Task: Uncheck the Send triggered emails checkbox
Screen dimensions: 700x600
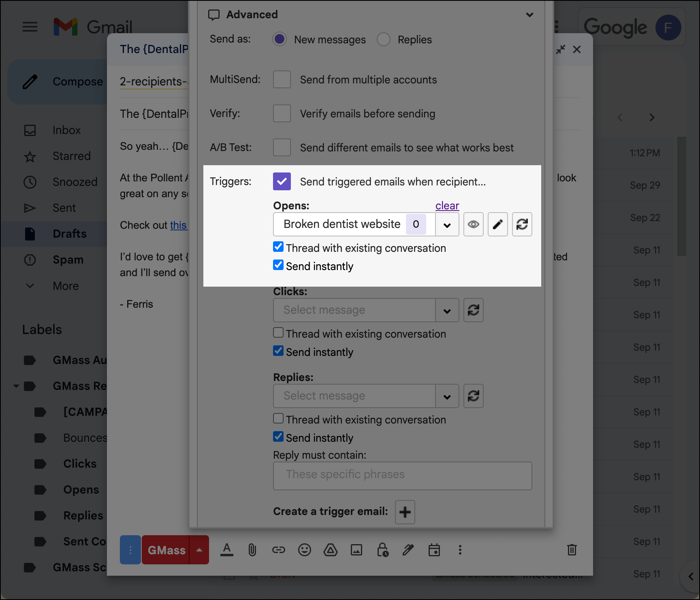Action: click(282, 181)
